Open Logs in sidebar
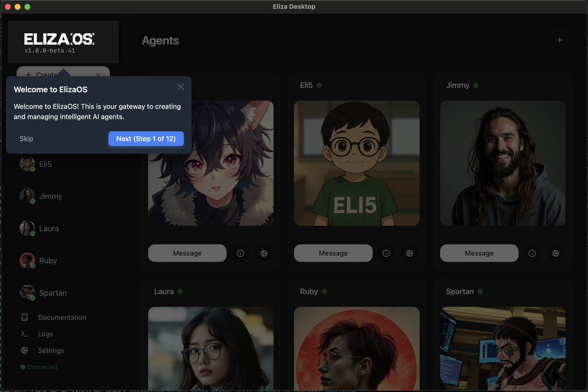This screenshot has width=588, height=392. (x=46, y=334)
